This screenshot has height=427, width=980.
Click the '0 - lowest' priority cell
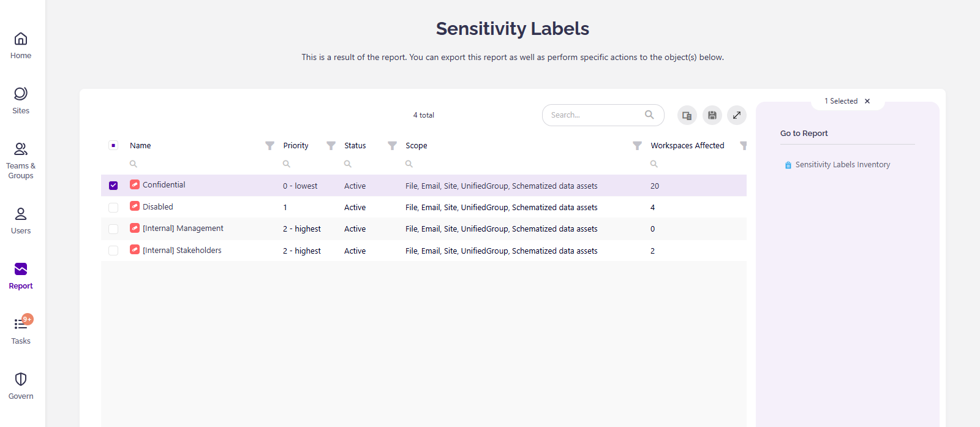pos(300,186)
